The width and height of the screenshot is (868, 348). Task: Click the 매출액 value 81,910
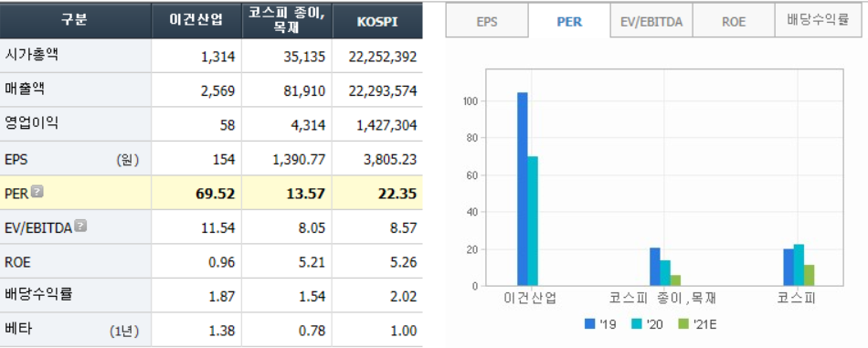tap(305, 91)
